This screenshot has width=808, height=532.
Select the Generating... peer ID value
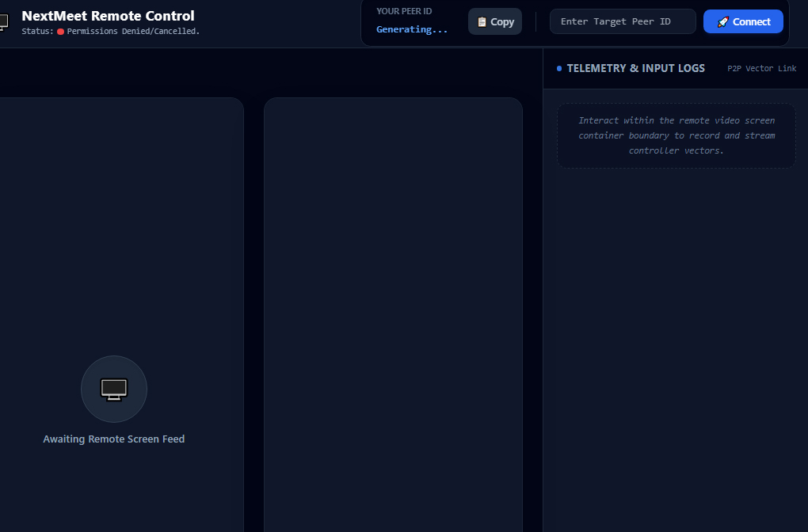click(412, 29)
